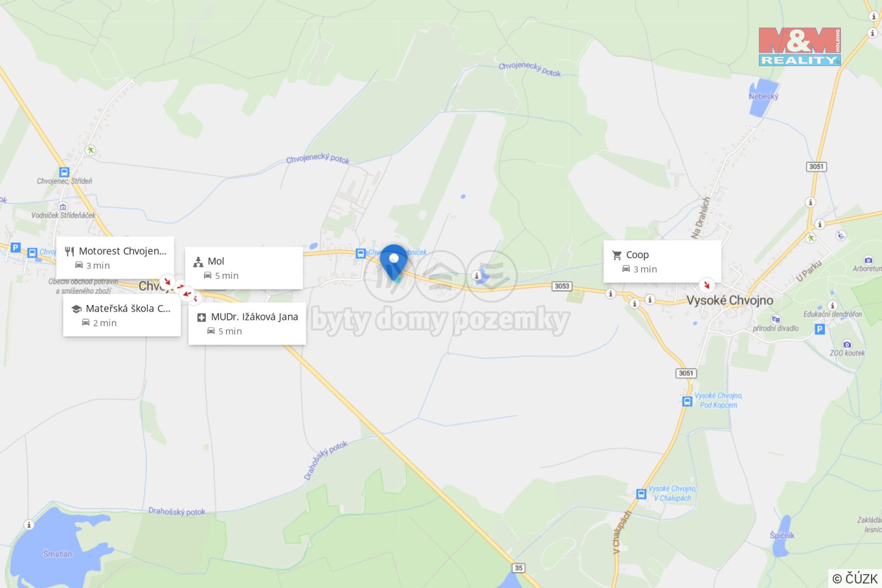882x588 pixels.
Task: Click the Nebeský pond label
Action: click(x=763, y=97)
